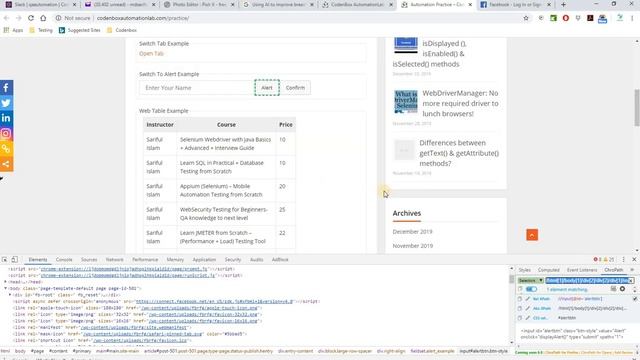This screenshot has height=360, width=640.
Task: Toggle the ChroPath blue on/off switch
Action: 531,289
